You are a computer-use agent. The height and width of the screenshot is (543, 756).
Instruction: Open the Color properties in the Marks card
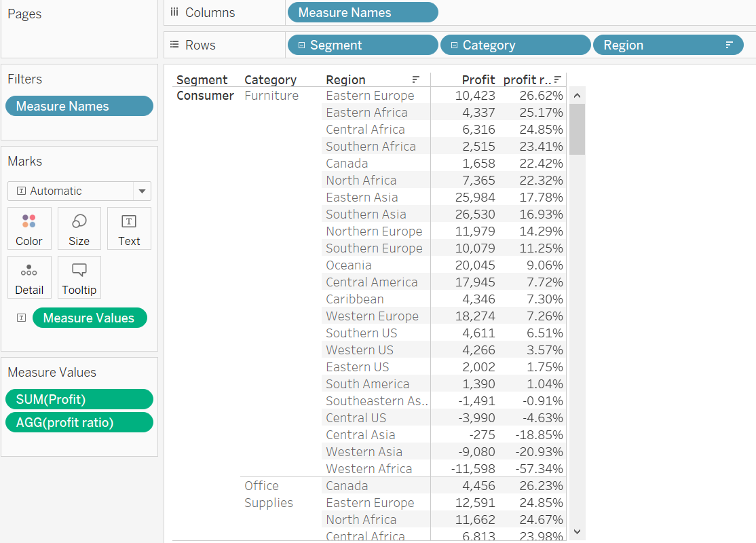pyautogui.click(x=29, y=229)
